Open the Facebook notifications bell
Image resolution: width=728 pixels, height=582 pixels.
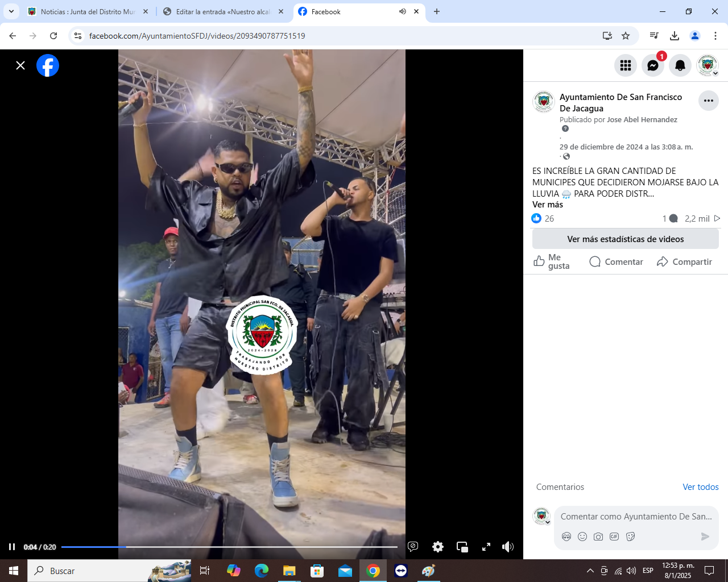tap(680, 66)
